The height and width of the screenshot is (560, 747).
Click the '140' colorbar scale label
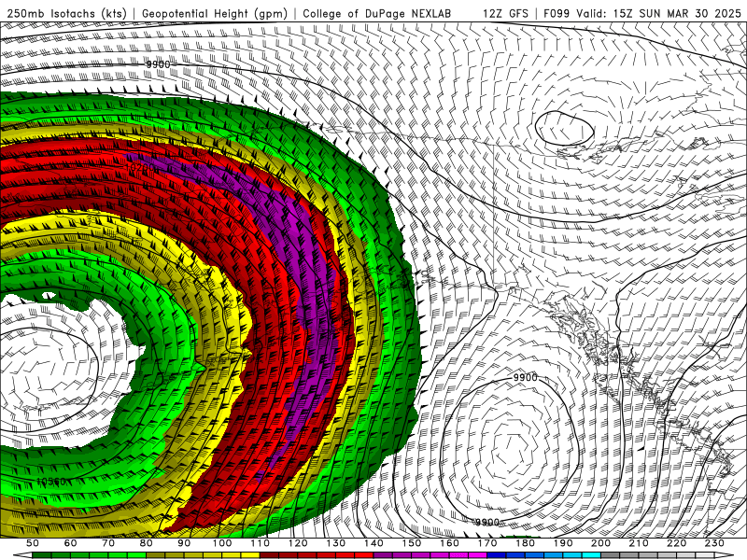click(x=373, y=543)
